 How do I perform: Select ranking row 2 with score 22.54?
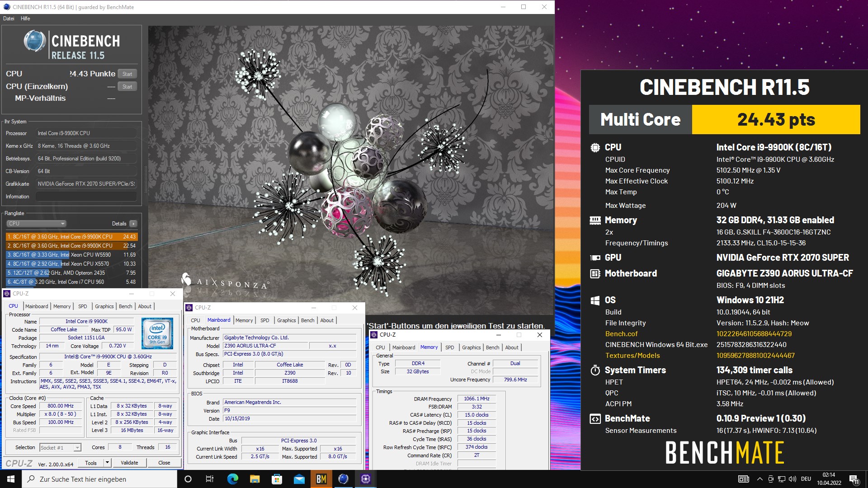[71, 246]
